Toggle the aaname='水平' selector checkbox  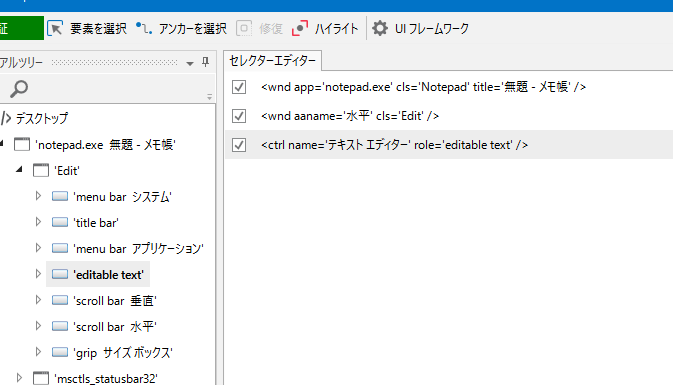(239, 116)
